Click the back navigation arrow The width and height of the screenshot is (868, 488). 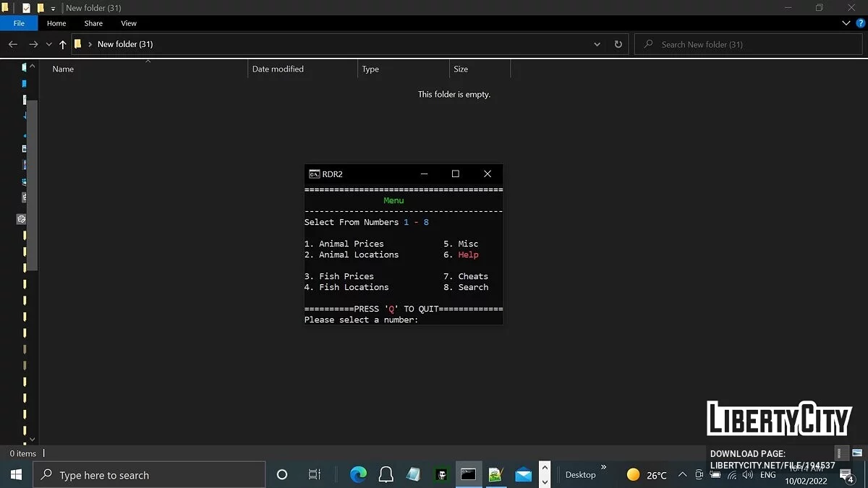(12, 44)
